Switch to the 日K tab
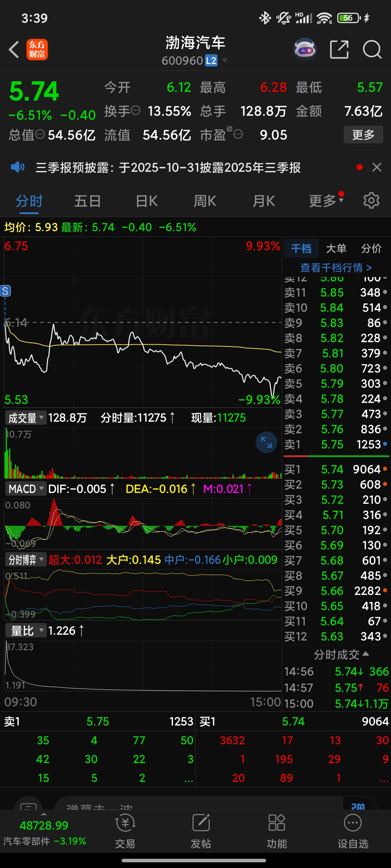This screenshot has width=391, height=868. point(147,201)
